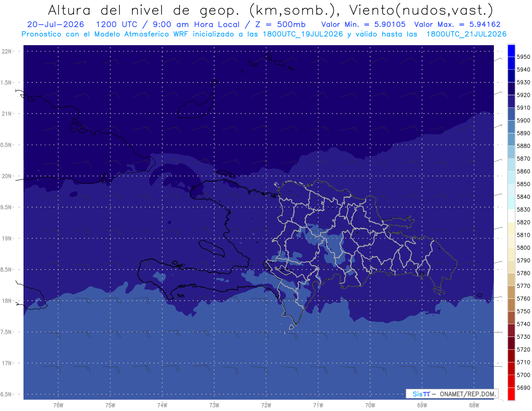
Task: Click the '9:00 am Hora Local' text
Action: click(197, 24)
